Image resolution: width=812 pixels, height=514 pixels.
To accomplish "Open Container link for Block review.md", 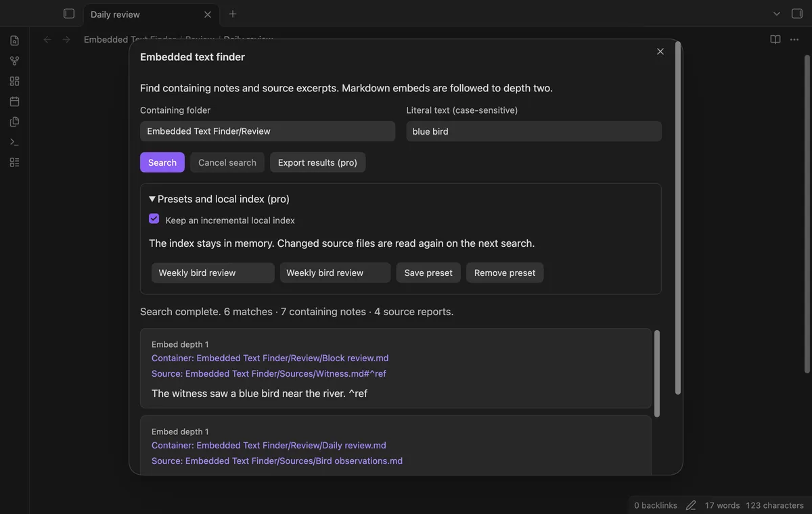I will (x=270, y=358).
